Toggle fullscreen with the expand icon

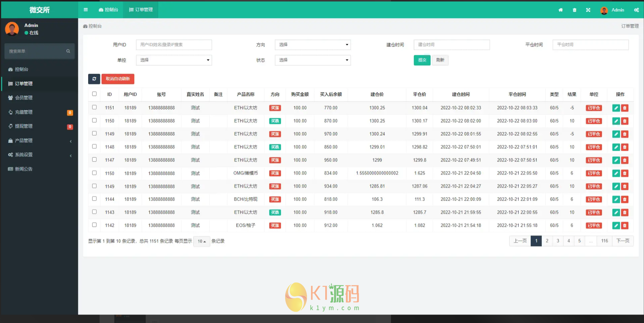tap(588, 10)
